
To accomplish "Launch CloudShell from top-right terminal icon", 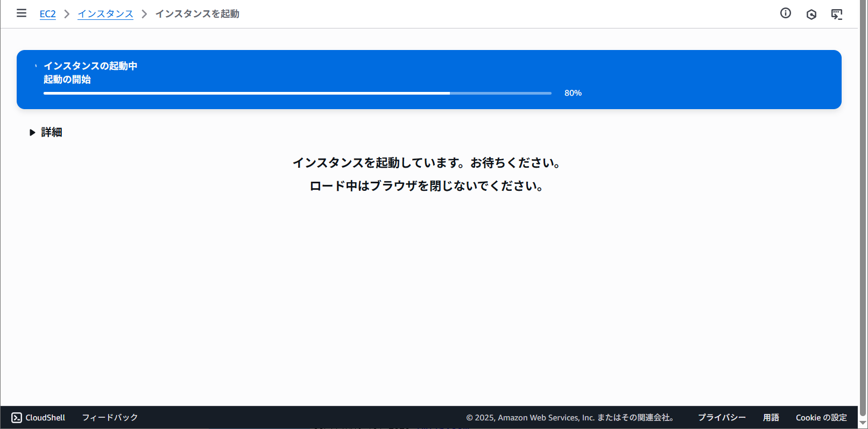I will point(836,15).
